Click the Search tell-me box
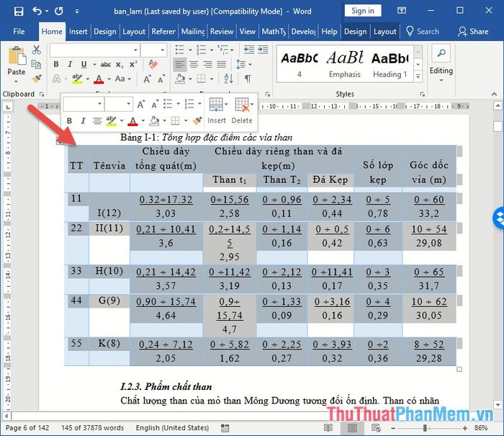The height and width of the screenshot is (436, 504). click(423, 32)
